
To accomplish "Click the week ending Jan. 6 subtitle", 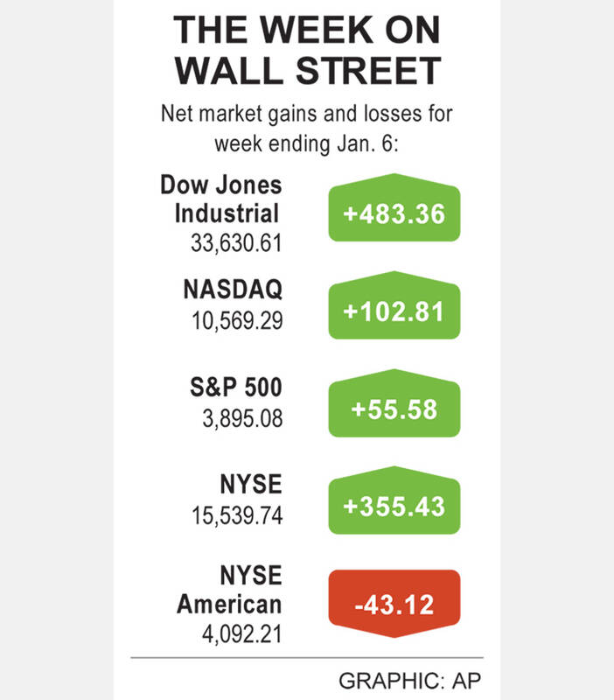I will click(x=306, y=144).
